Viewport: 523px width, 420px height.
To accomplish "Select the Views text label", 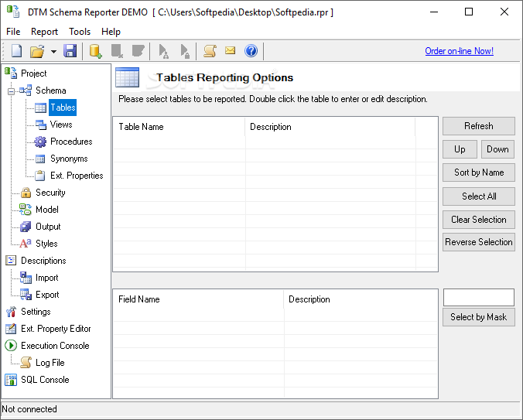I will [61, 125].
